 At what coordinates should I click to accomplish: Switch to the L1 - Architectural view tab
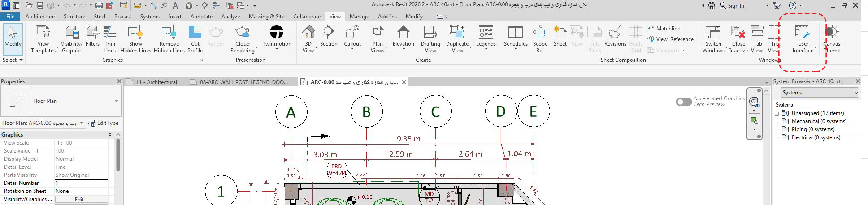[x=156, y=82]
